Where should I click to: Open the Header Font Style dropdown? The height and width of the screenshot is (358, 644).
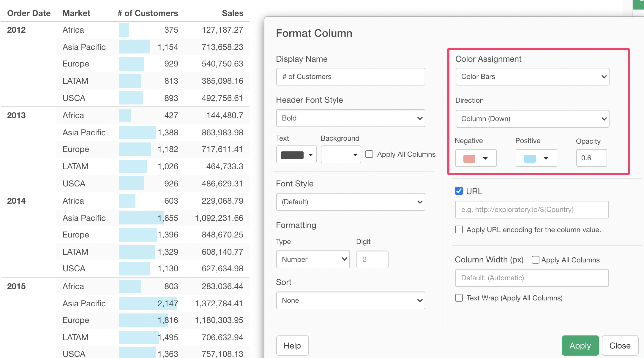click(351, 118)
